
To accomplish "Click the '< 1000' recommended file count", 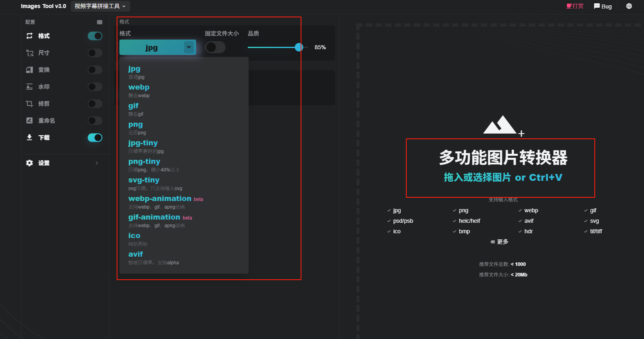I will click(x=519, y=264).
